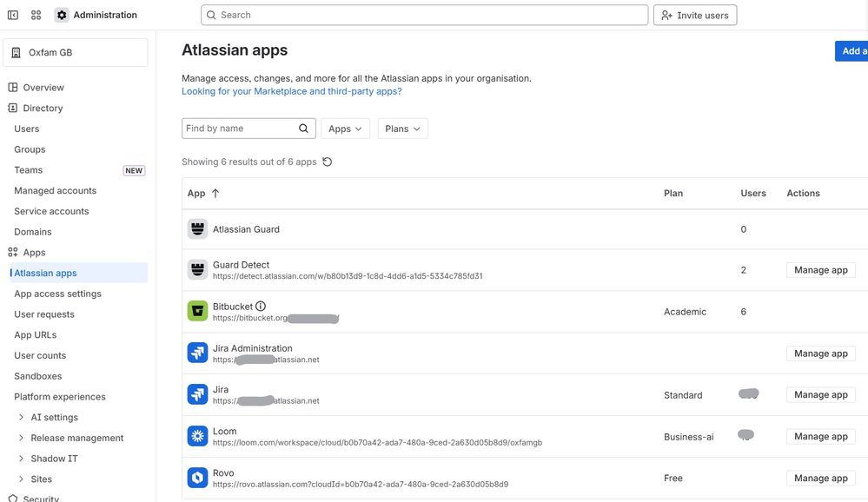Click the Invite users button
Viewport: 868px width, 502px height.
click(x=695, y=15)
